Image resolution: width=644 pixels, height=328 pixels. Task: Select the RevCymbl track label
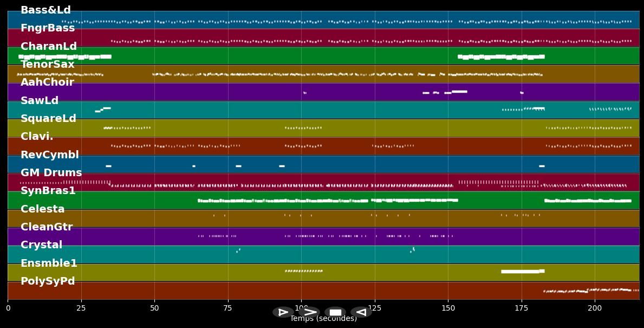(x=50, y=155)
